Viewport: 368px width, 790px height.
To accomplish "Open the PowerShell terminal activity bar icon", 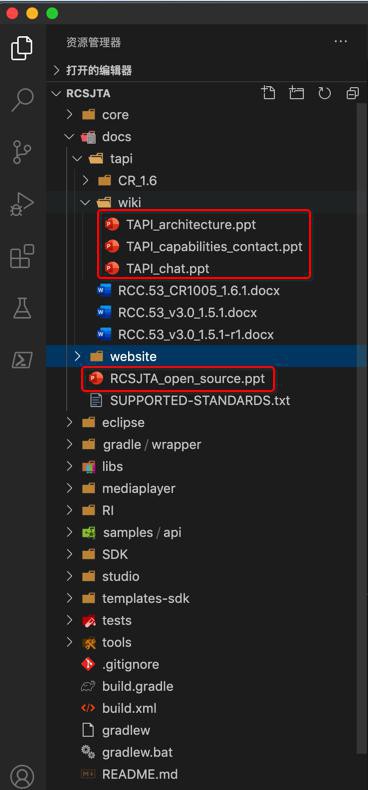I will click(22, 360).
